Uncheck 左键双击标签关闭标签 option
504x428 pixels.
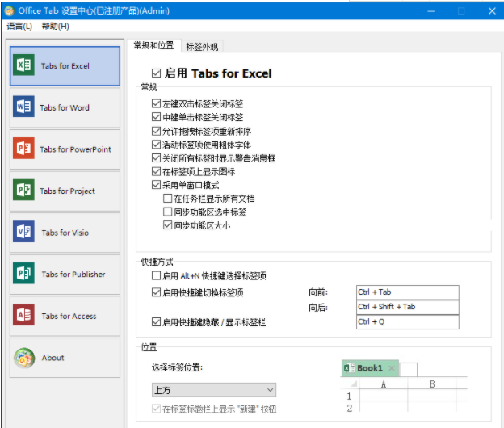tap(156, 104)
